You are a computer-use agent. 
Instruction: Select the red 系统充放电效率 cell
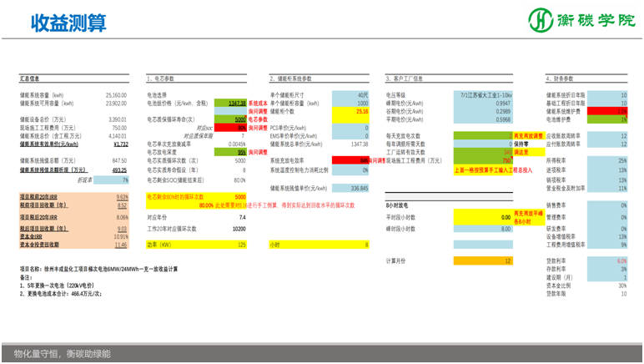click(x=350, y=159)
